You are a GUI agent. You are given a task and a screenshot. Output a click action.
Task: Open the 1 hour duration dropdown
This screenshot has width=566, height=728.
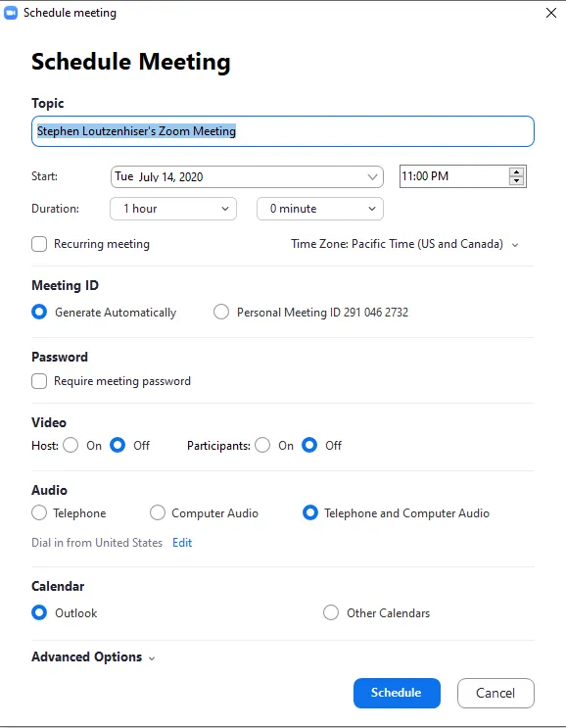point(173,209)
